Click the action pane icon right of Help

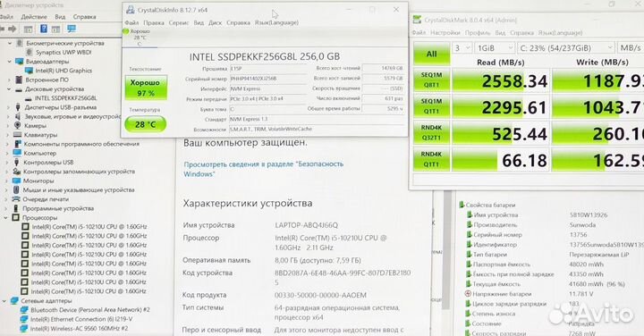(55, 29)
